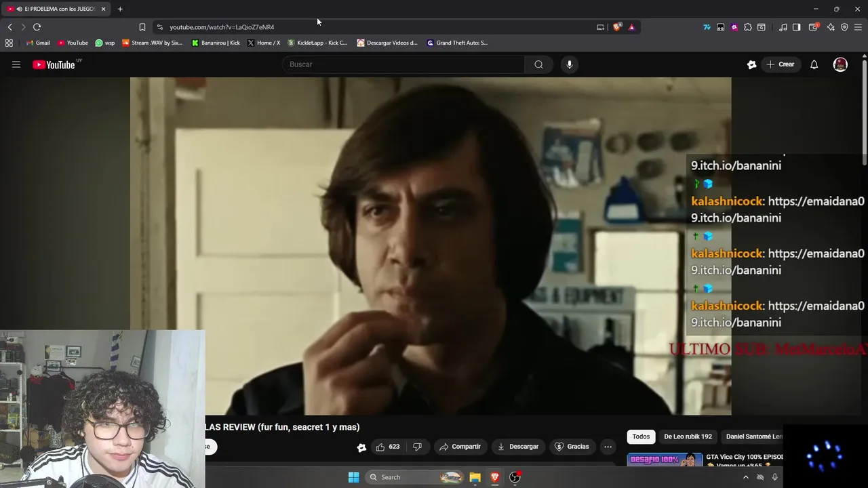Open the media control music note icon

pos(783,27)
